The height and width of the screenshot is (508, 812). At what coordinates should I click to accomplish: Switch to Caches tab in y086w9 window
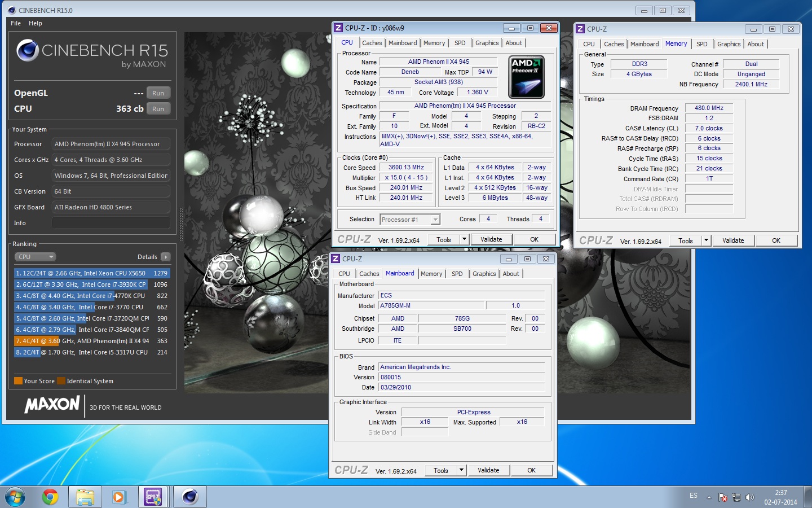(x=372, y=43)
